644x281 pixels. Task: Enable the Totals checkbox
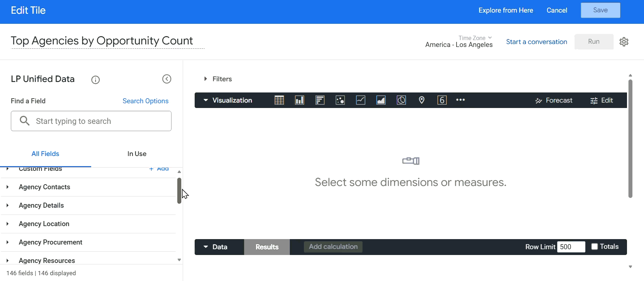click(594, 247)
